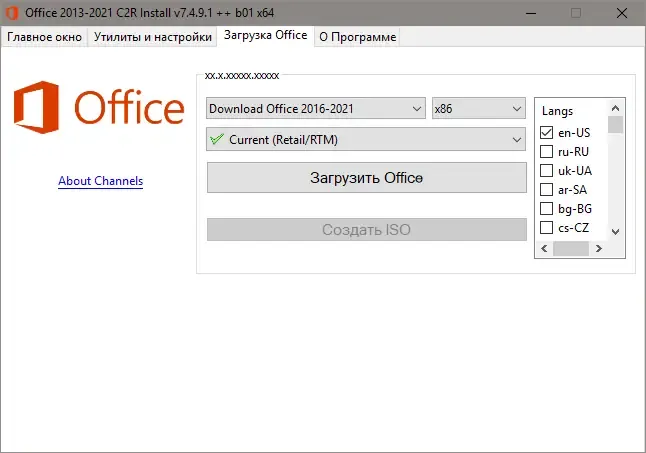
Task: Click the xx.x.xxxxx.xxxxx version label
Action: click(x=242, y=76)
